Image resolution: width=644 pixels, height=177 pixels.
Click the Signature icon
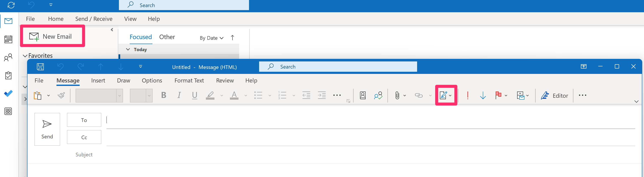(443, 95)
